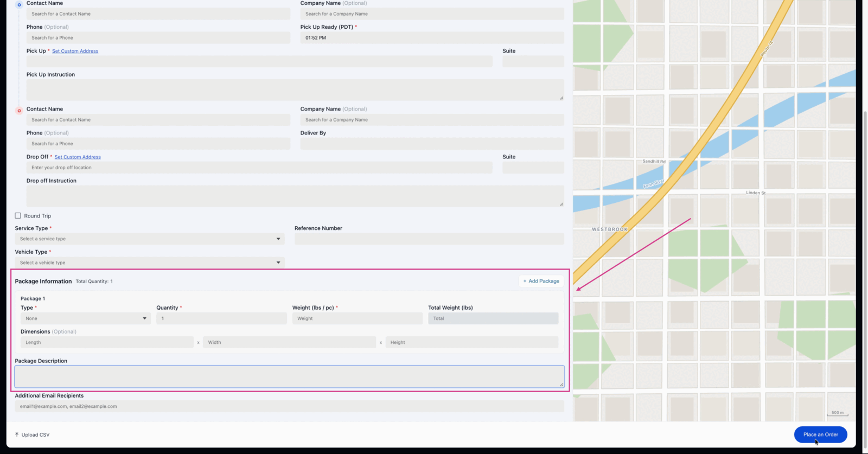Click the drop-off Phone search field
Viewport: 868px width, 454px height.
pos(158,144)
